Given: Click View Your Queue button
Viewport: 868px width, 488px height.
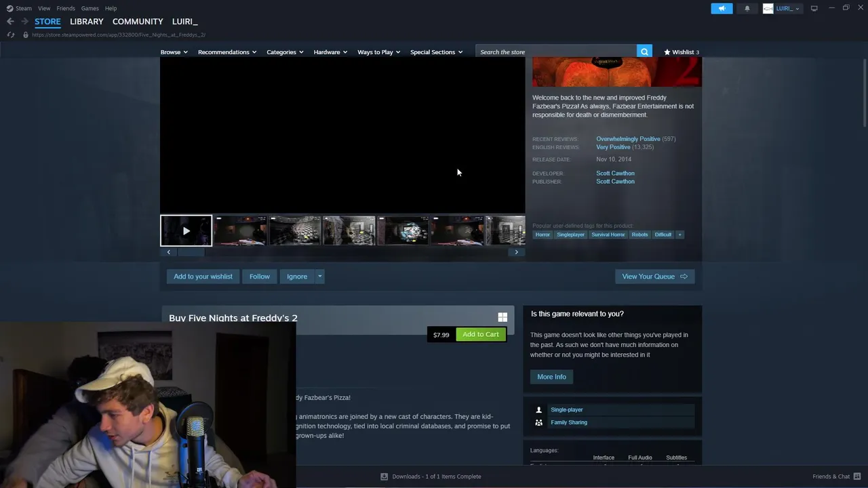Looking at the screenshot, I should (654, 277).
